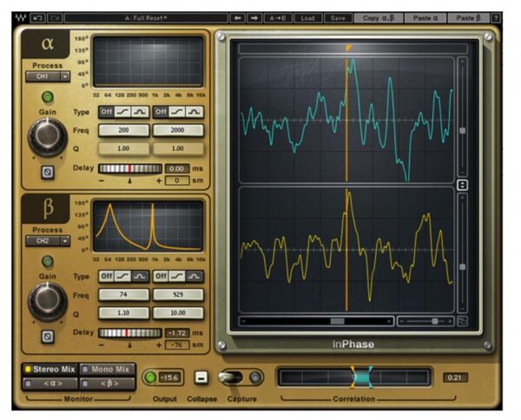Select shelf filter for alpha band 2

pyautogui.click(x=177, y=112)
